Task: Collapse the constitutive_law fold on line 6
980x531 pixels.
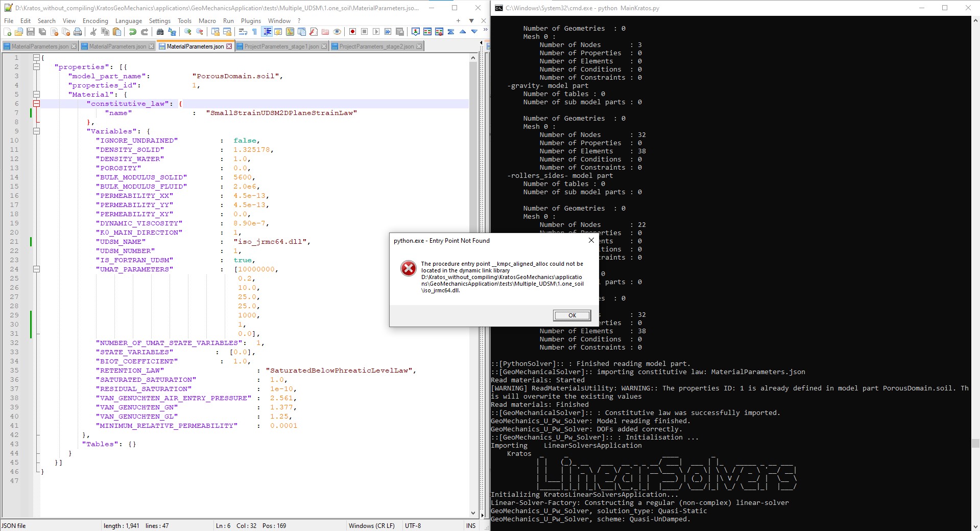Action: 36,103
